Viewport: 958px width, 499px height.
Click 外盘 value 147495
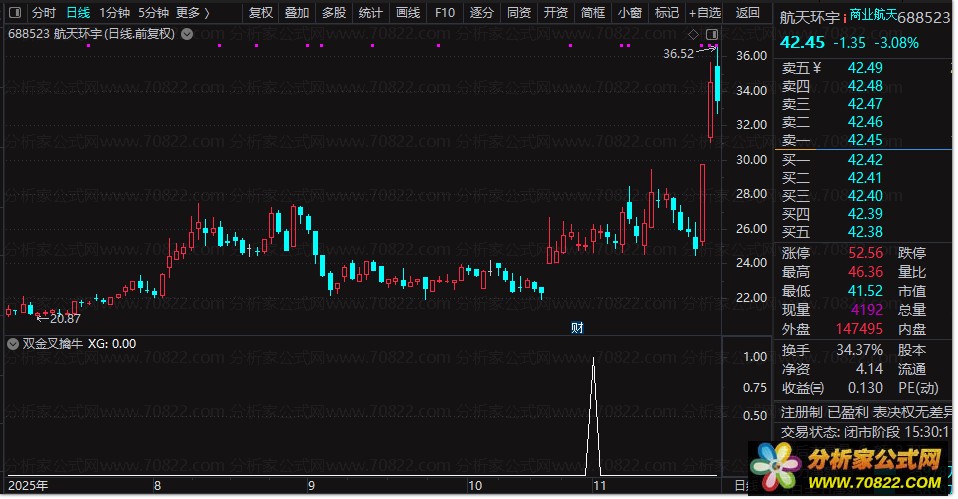click(x=859, y=329)
